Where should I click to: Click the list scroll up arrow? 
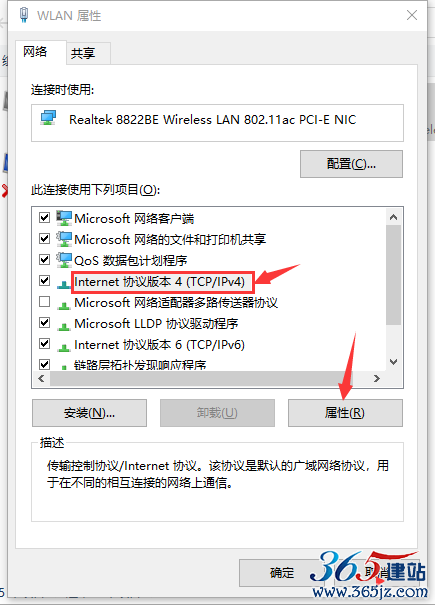click(393, 217)
